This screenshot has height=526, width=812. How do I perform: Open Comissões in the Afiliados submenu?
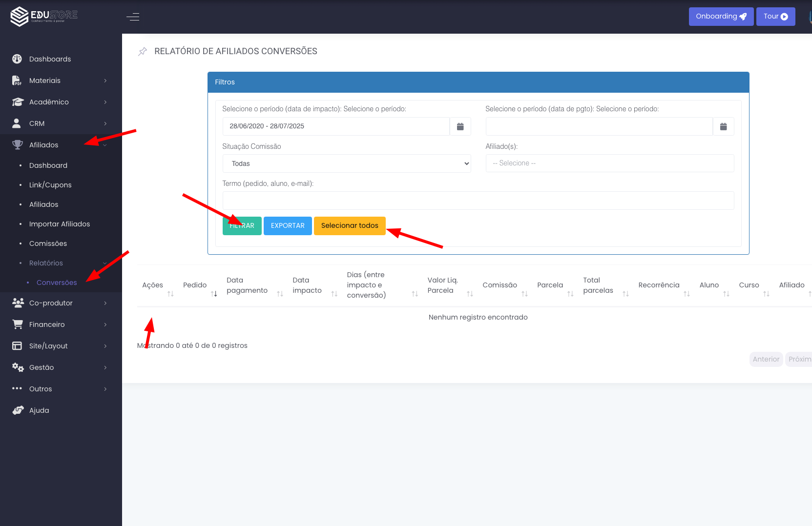[48, 243]
